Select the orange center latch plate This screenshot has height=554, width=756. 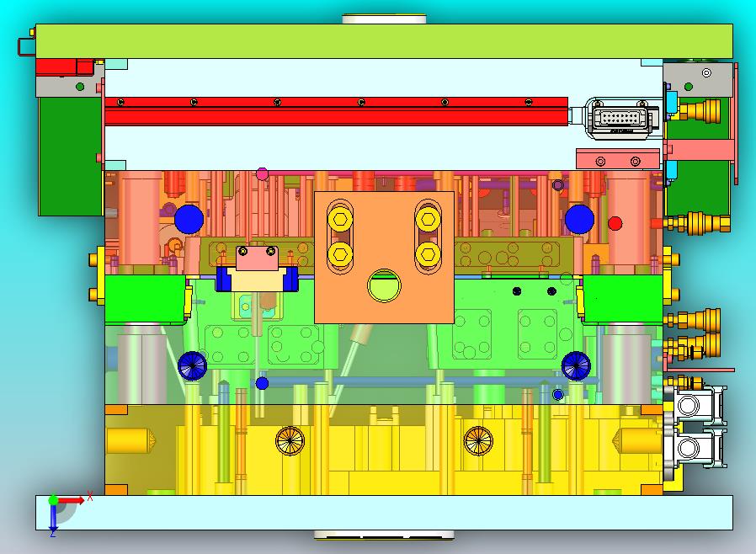(384, 257)
